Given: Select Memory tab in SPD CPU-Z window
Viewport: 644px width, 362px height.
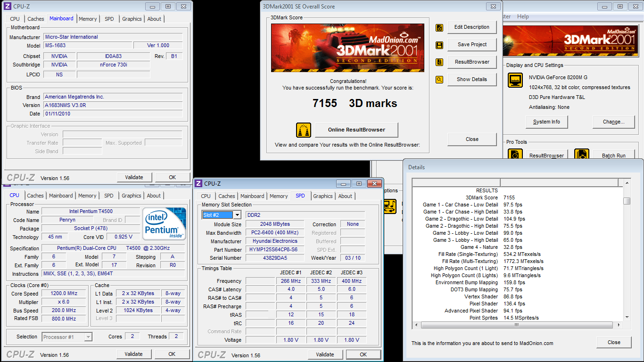Looking at the screenshot, I should coord(279,196).
